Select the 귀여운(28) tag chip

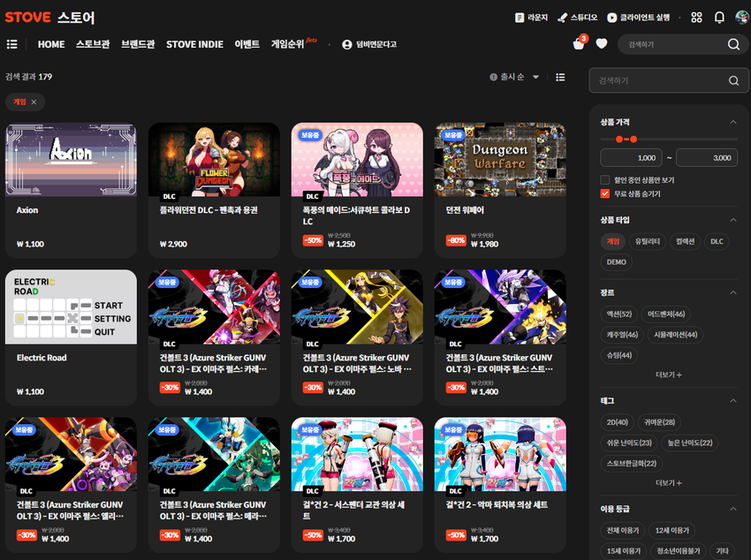point(659,422)
